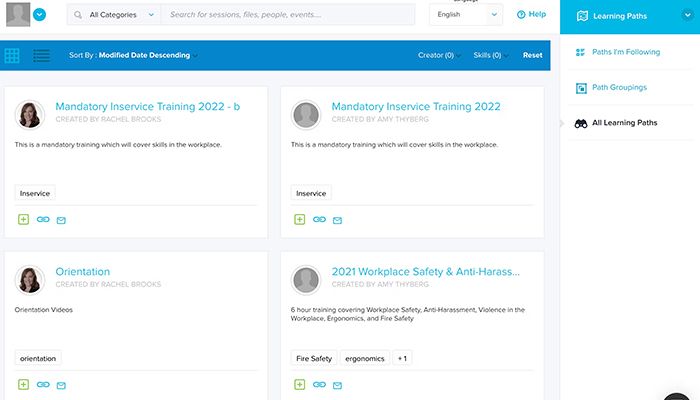The image size is (700, 400).
Task: Click Rachel Brooks avatar on Orientation card
Action: tap(30, 280)
